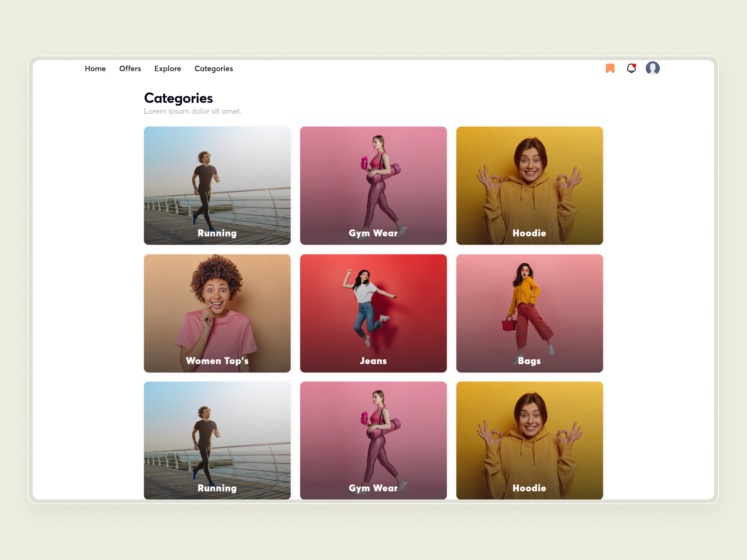Check the notification badge on the bell
Screen dimensions: 747x560
(x=635, y=65)
